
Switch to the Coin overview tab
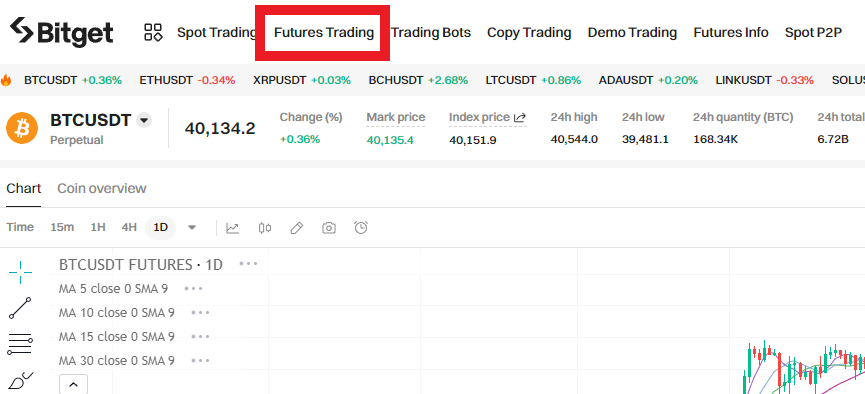tap(102, 189)
